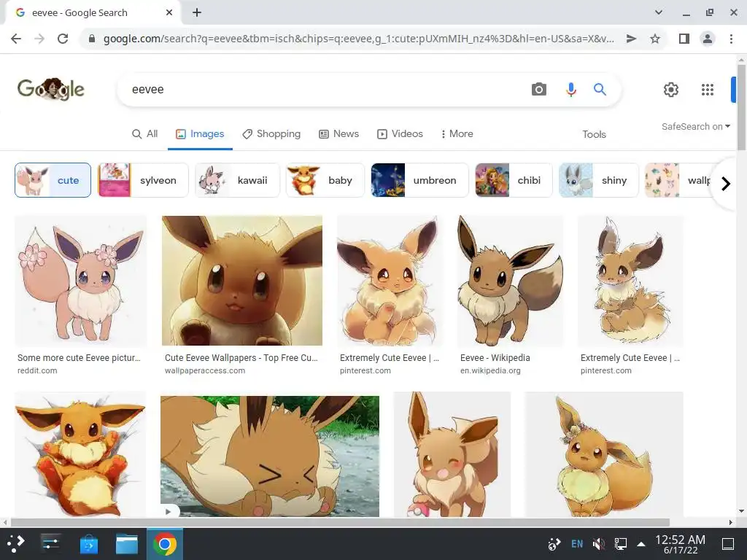
Task: Deselect the cute filter chip
Action: 53,180
